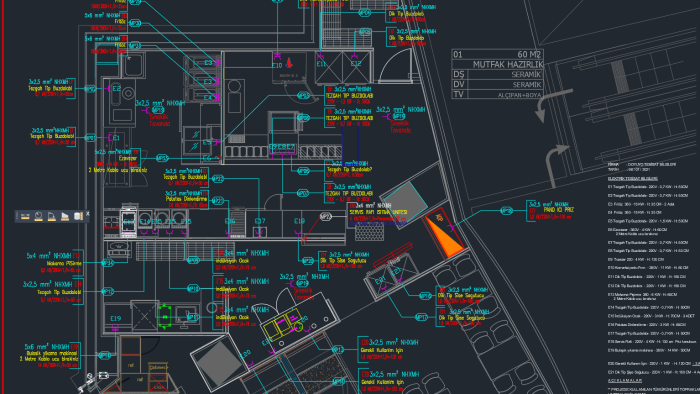The width and height of the screenshot is (700, 394).
Task: Select the E10 outlet tag
Action: [x=277, y=65]
